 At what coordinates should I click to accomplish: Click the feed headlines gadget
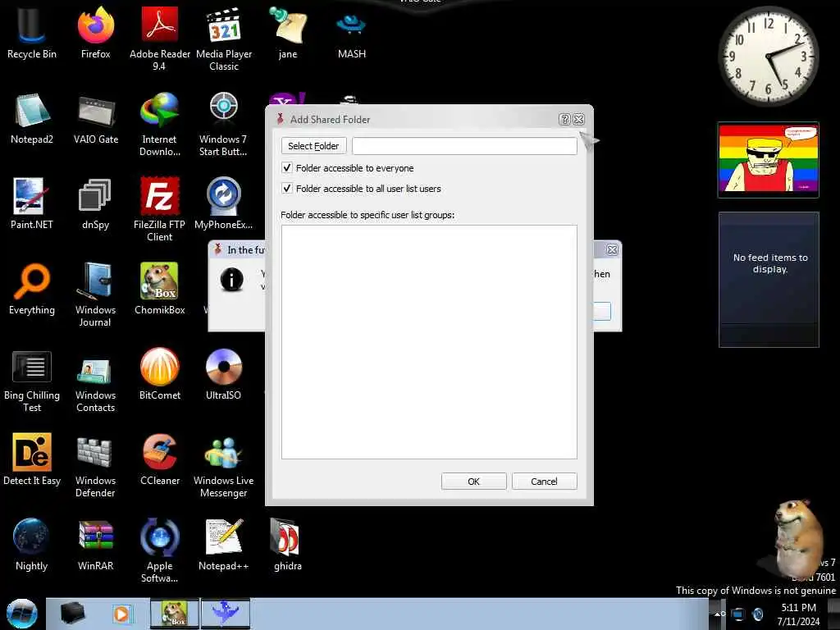click(769, 279)
